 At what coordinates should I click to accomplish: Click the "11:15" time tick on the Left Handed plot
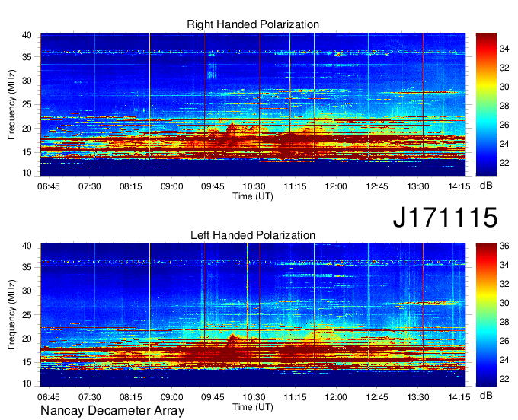tap(295, 397)
